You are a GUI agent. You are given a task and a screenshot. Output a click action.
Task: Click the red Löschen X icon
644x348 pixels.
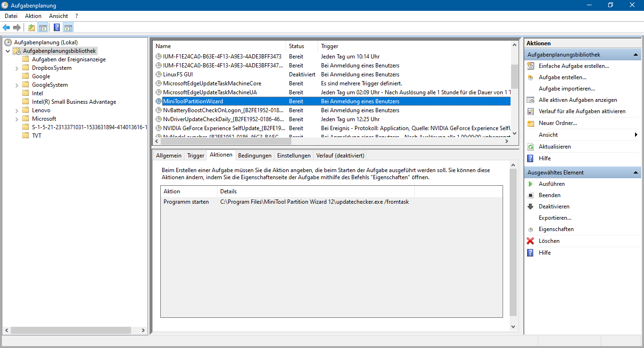[530, 241]
